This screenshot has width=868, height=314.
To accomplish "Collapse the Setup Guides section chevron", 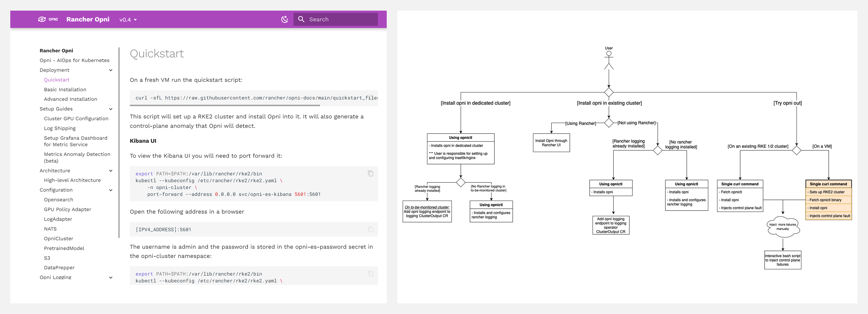I will (x=110, y=109).
